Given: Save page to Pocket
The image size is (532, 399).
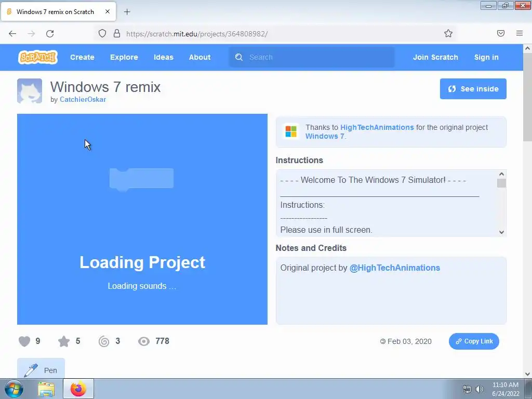Looking at the screenshot, I should [x=500, y=33].
